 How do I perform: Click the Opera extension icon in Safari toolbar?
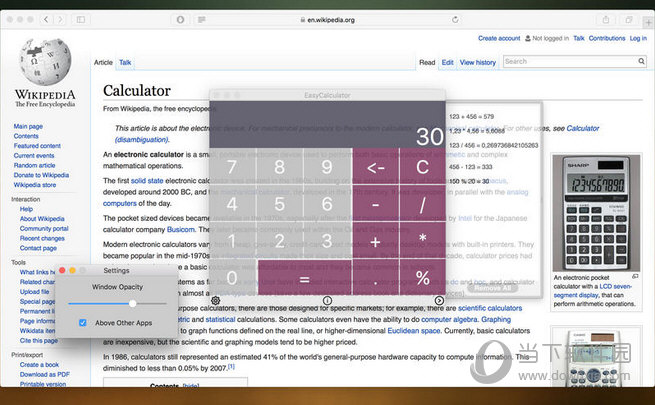(x=180, y=19)
